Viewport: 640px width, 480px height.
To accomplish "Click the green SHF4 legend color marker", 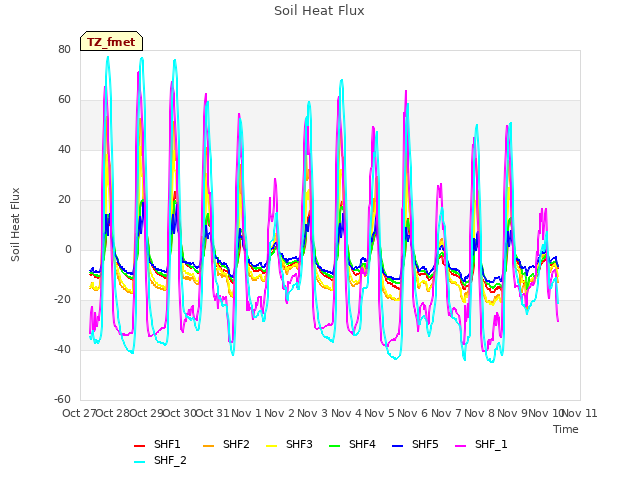I will (334, 446).
